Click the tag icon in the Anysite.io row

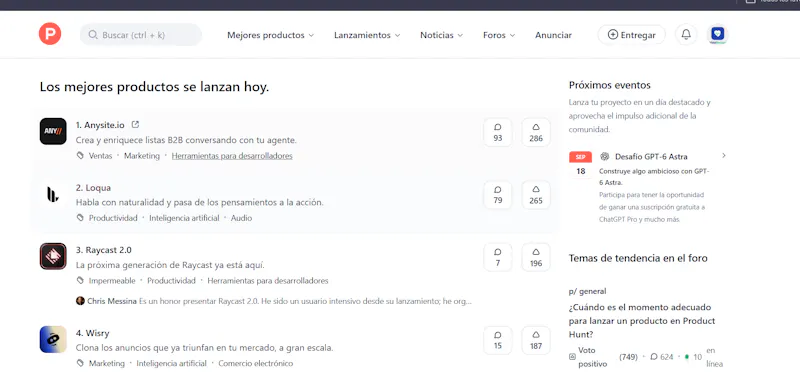point(80,156)
